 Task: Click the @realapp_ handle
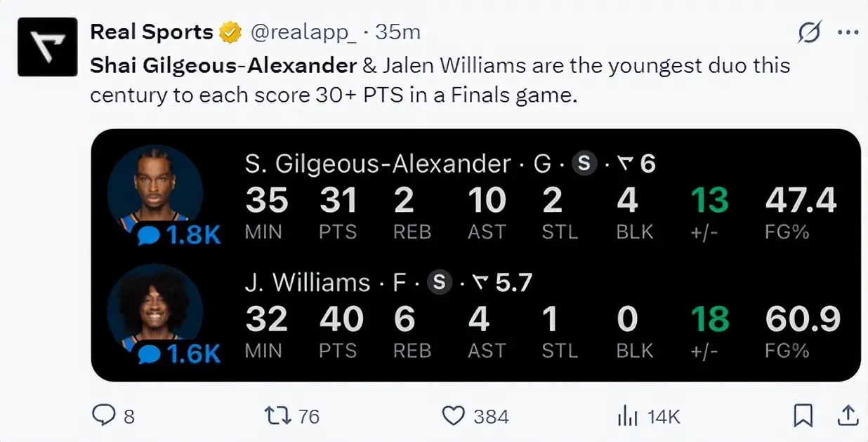pyautogui.click(x=304, y=32)
